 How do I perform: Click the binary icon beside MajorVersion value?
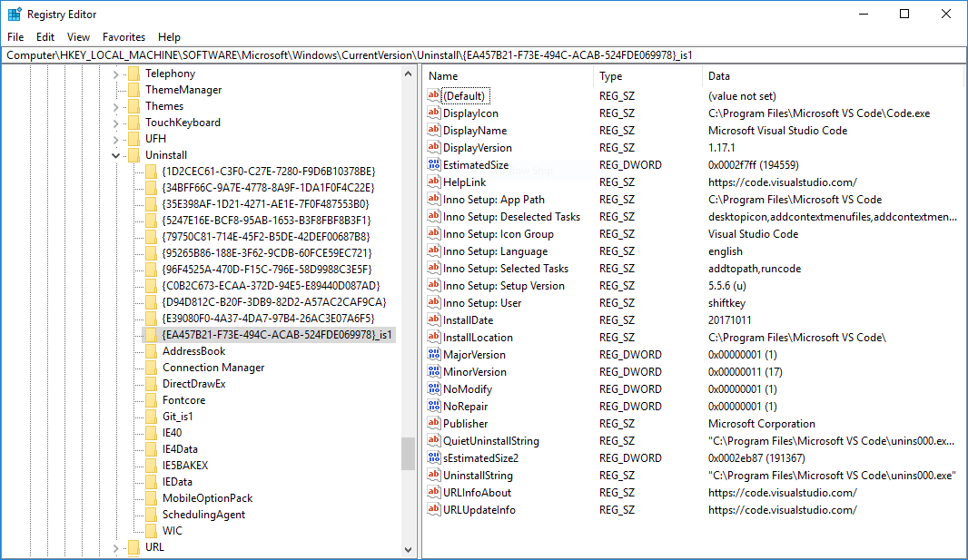(433, 355)
